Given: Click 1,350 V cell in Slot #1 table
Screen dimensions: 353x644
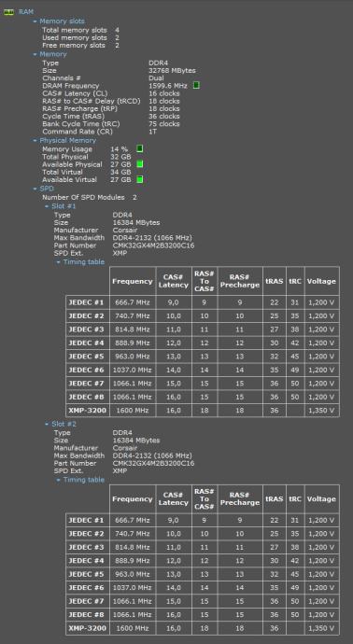Looking at the screenshot, I should tap(321, 411).
